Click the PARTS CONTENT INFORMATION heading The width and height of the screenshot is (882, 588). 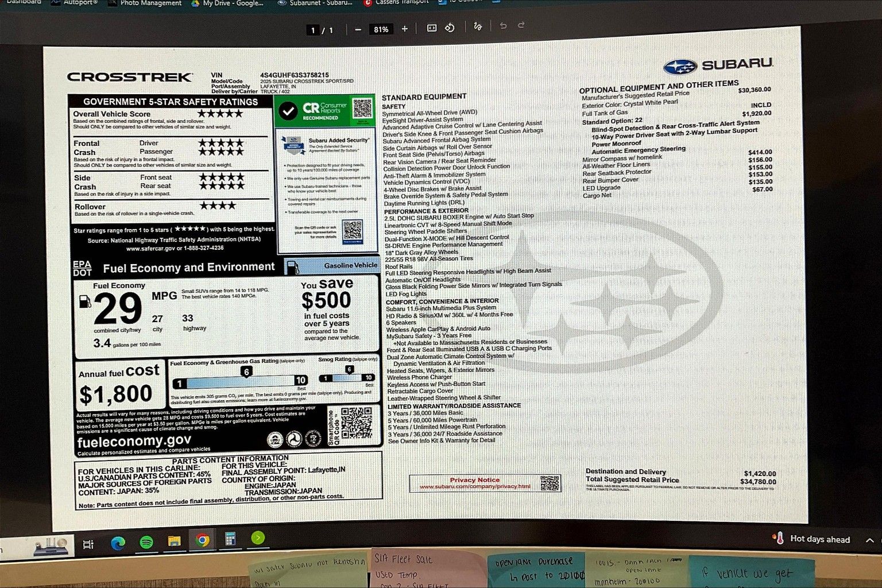coord(230,459)
